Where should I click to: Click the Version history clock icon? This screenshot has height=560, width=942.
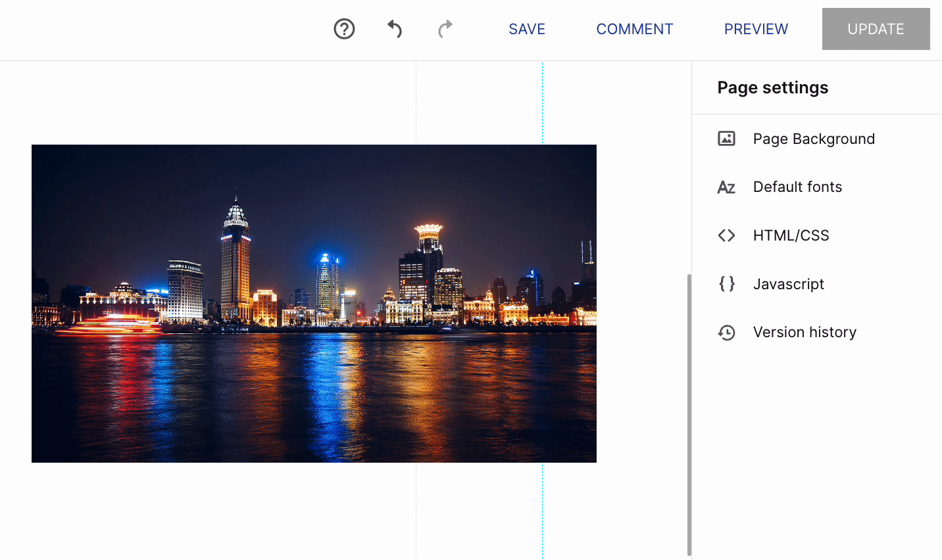726,333
